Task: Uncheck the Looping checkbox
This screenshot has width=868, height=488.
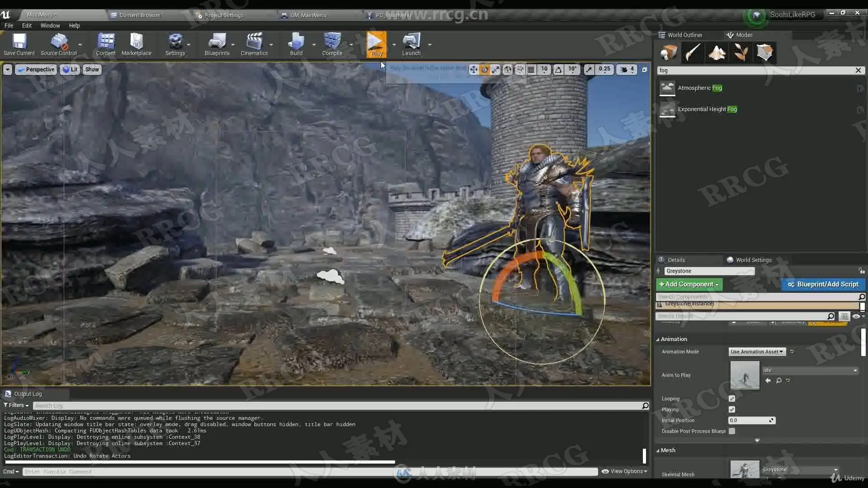Action: [732, 399]
